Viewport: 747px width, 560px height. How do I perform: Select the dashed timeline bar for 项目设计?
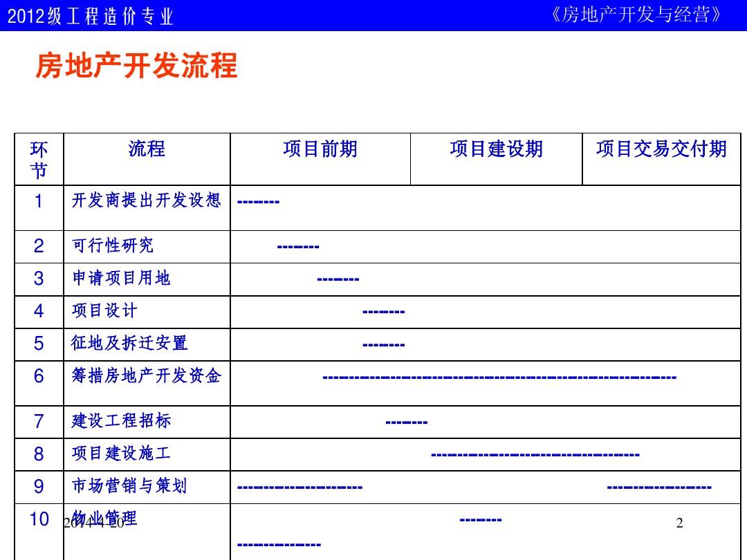pos(383,312)
